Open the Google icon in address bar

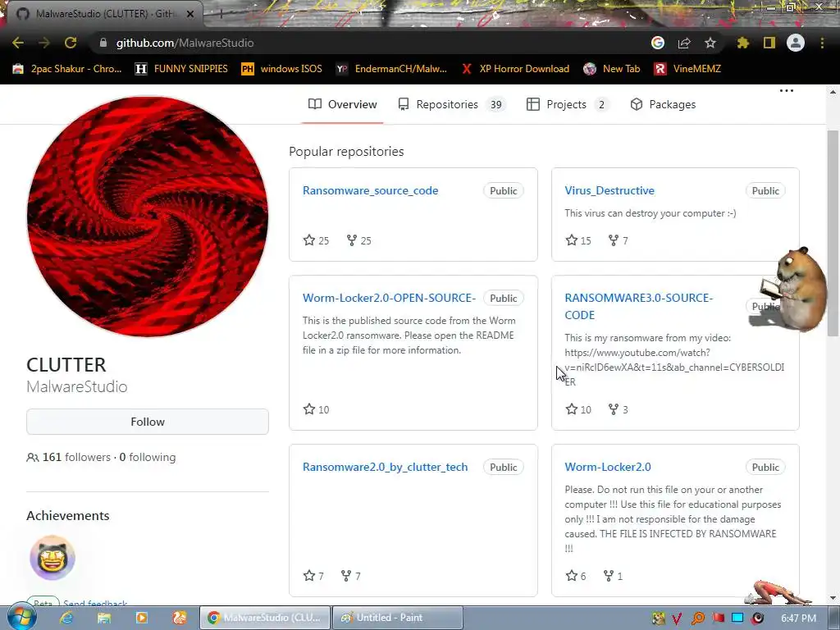pos(658,43)
